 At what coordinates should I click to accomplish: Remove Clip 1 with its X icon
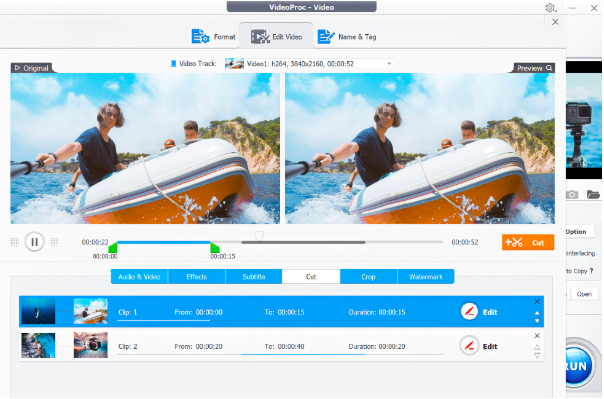537,302
